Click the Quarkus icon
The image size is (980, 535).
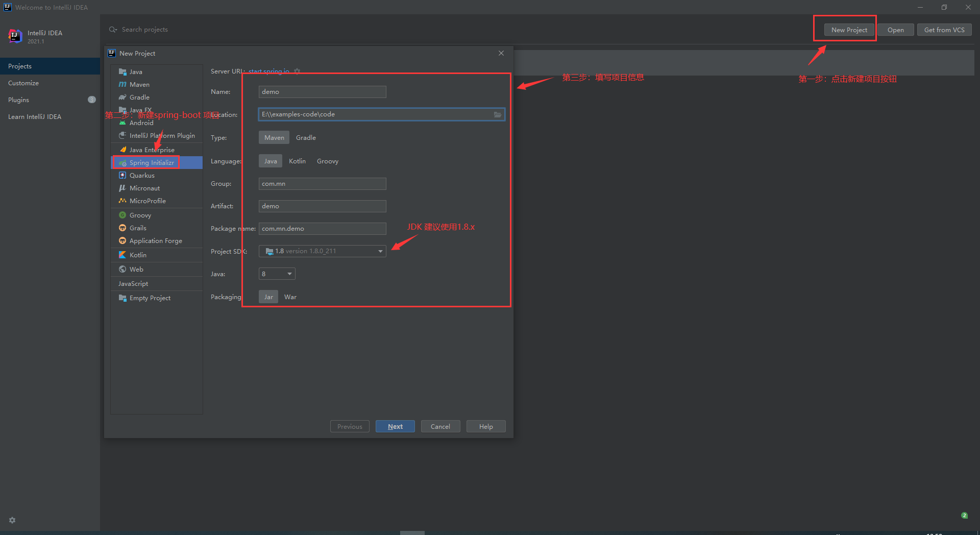coord(122,176)
